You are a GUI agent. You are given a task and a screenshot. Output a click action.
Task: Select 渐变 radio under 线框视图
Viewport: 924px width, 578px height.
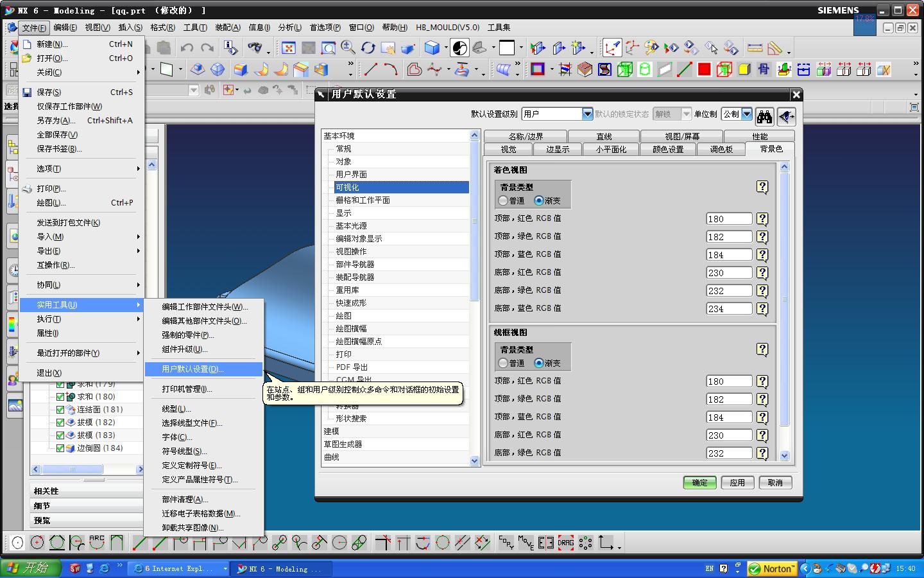539,363
